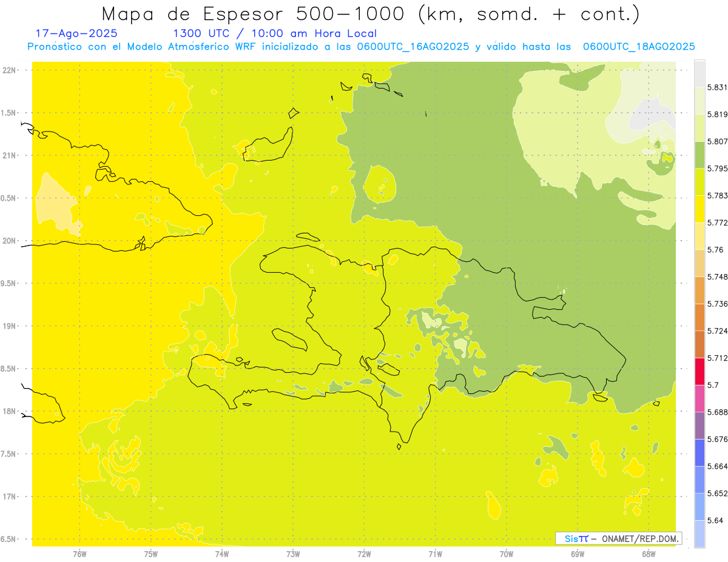Click the 75W longitude label
Image resolution: width=728 pixels, height=562 pixels.
pos(151,554)
